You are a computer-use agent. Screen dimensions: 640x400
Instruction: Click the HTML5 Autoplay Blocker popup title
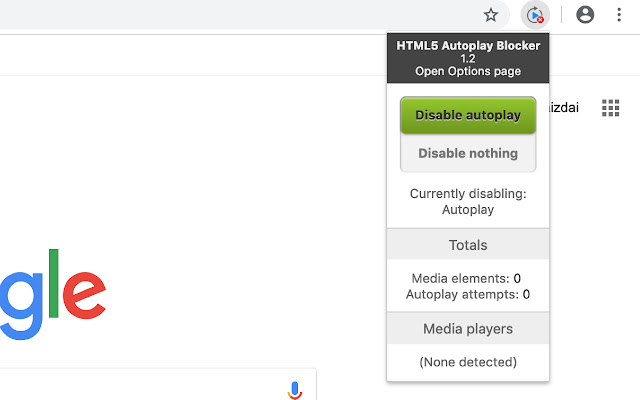coord(468,45)
